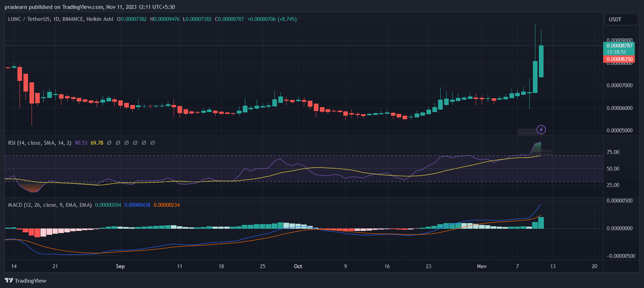644x288 pixels.
Task: Click the TradingView text link at bottom
Action: click(31, 281)
